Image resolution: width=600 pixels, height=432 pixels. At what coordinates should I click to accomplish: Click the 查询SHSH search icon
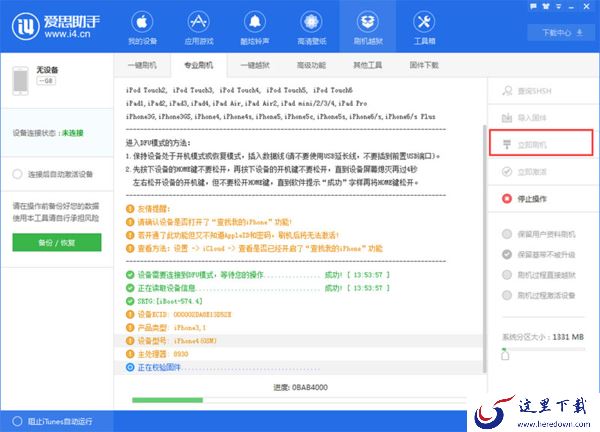coord(507,91)
